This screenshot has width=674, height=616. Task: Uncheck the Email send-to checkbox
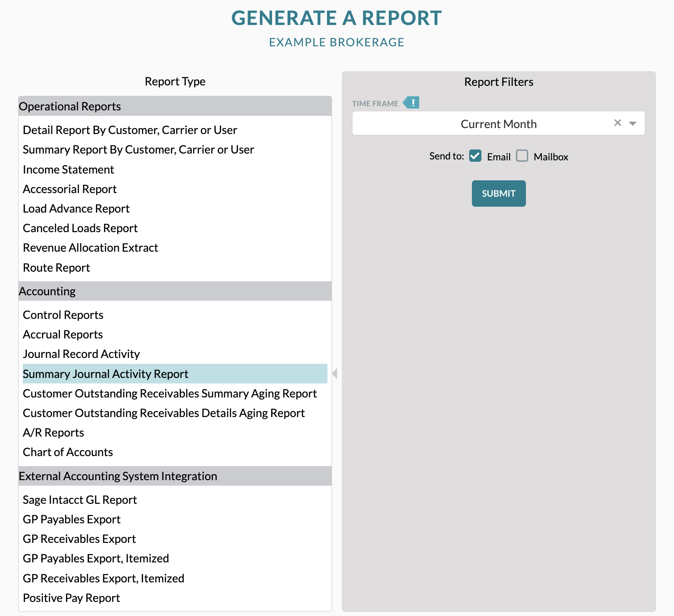475,156
